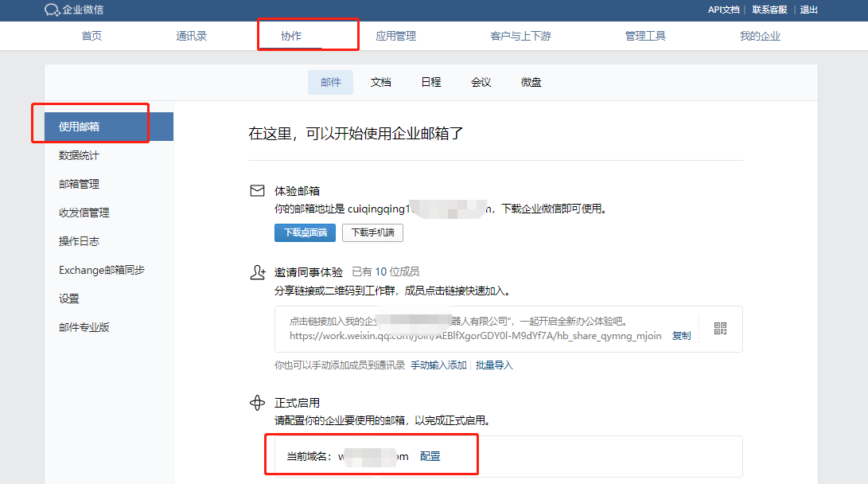The height and width of the screenshot is (484, 868).
Task: Switch to the 会议 tab
Action: (481, 82)
